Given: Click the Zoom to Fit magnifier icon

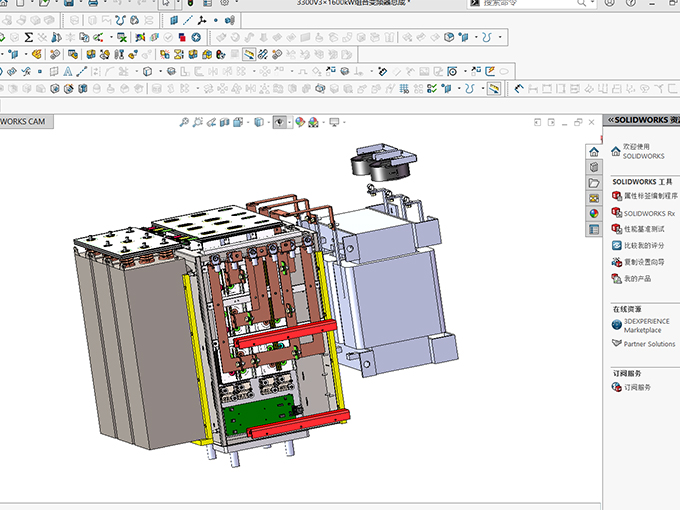Looking at the screenshot, I should (184, 123).
